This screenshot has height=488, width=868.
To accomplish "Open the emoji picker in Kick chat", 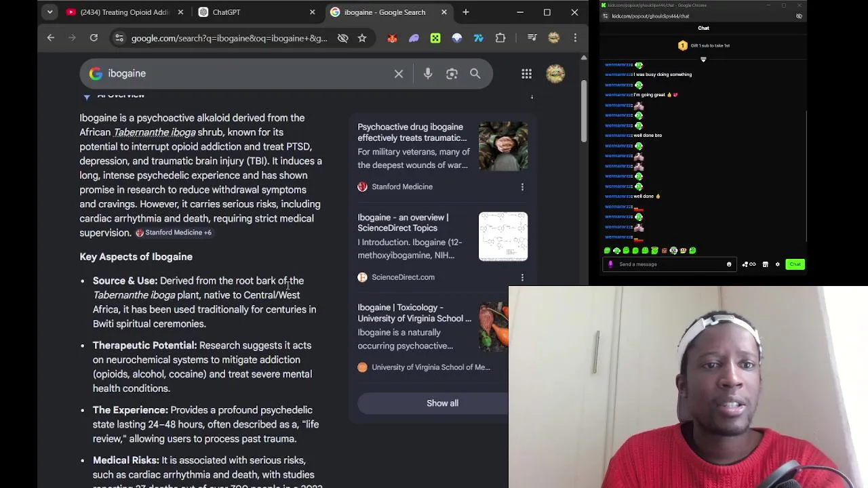I will 729,264.
